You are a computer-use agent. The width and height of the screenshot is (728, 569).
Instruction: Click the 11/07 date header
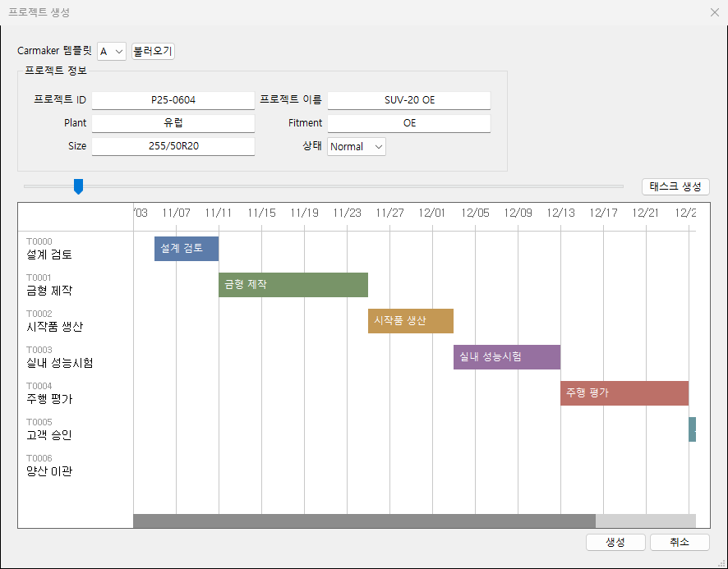[176, 213]
